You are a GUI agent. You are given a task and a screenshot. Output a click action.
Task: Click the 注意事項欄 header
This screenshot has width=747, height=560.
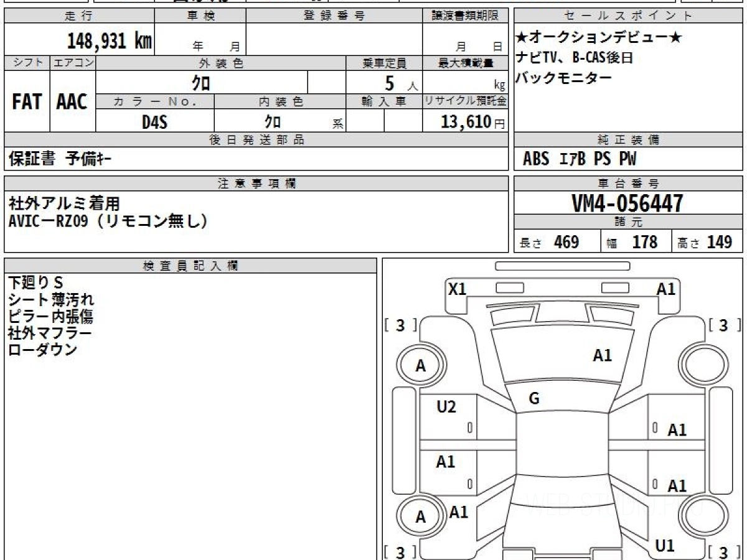(256, 184)
